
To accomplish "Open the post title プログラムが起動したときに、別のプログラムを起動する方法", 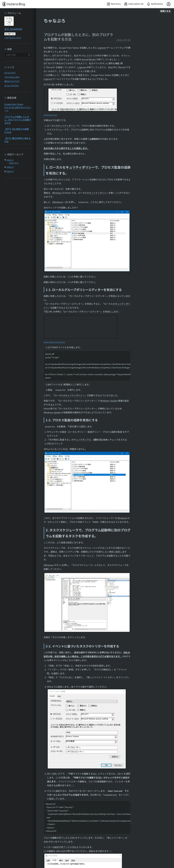I will (78, 37).
